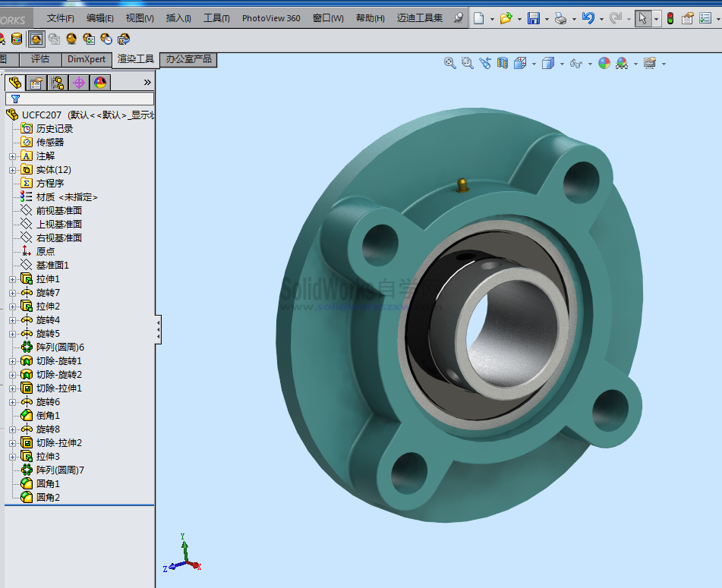
Task: Click the feature tree filter field
Action: coord(84,99)
